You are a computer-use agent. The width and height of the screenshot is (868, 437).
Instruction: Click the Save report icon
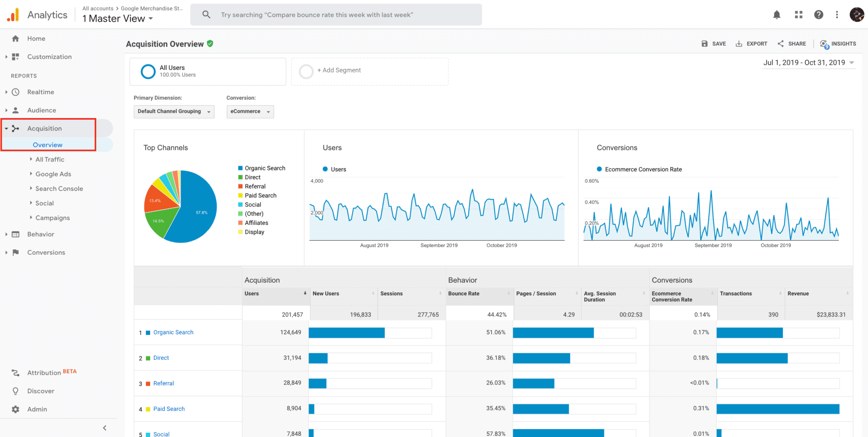click(x=704, y=44)
